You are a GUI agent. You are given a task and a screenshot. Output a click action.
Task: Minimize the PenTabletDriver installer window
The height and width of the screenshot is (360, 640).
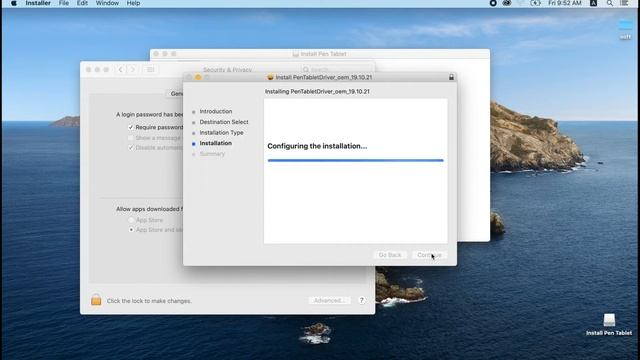pyautogui.click(x=198, y=77)
